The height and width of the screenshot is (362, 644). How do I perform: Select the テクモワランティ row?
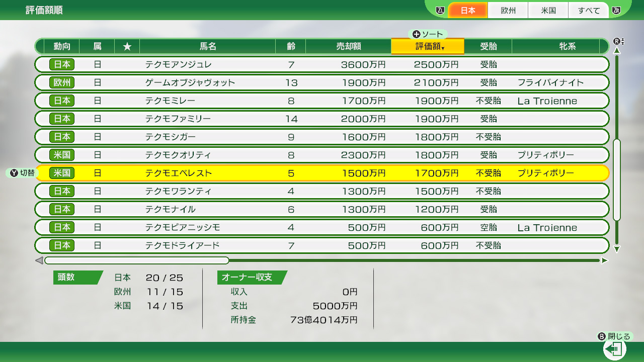[322, 191]
